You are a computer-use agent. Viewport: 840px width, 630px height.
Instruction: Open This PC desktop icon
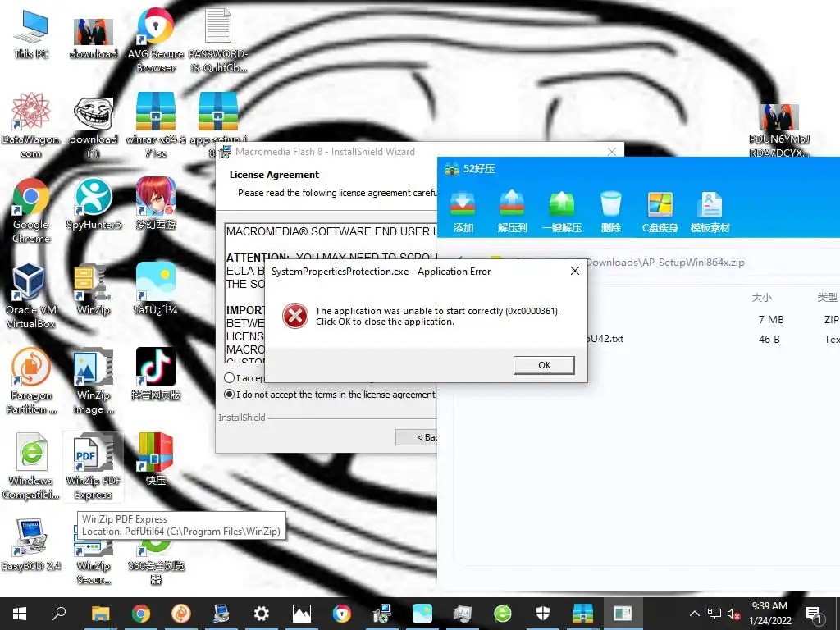pos(31,35)
